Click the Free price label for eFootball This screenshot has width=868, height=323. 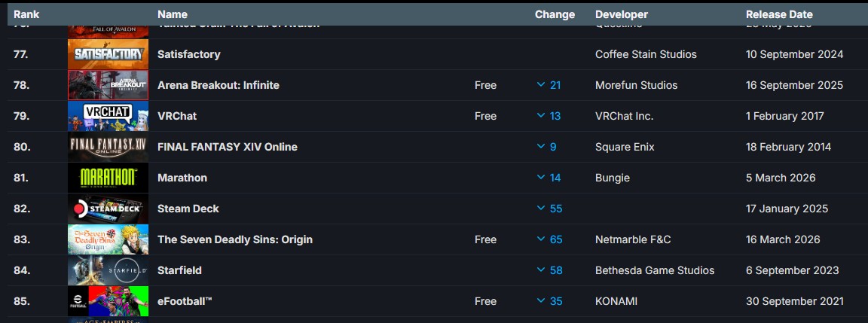pyautogui.click(x=485, y=302)
